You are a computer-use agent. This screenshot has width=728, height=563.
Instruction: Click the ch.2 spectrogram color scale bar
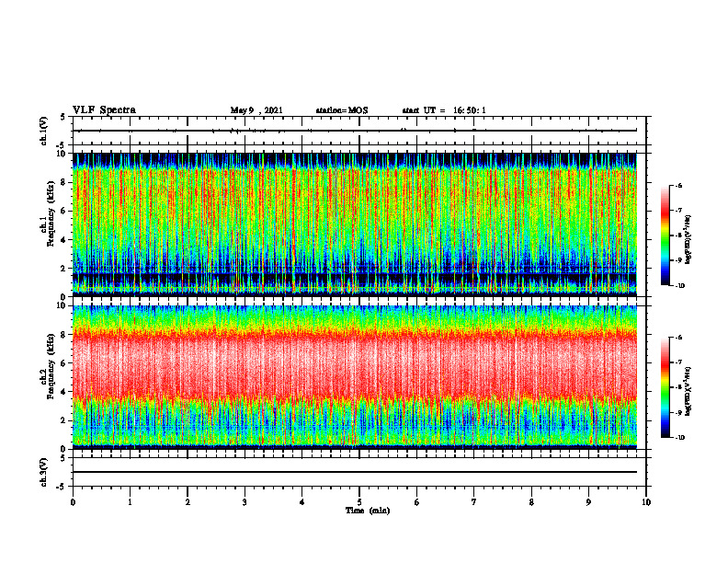pyautogui.click(x=665, y=387)
